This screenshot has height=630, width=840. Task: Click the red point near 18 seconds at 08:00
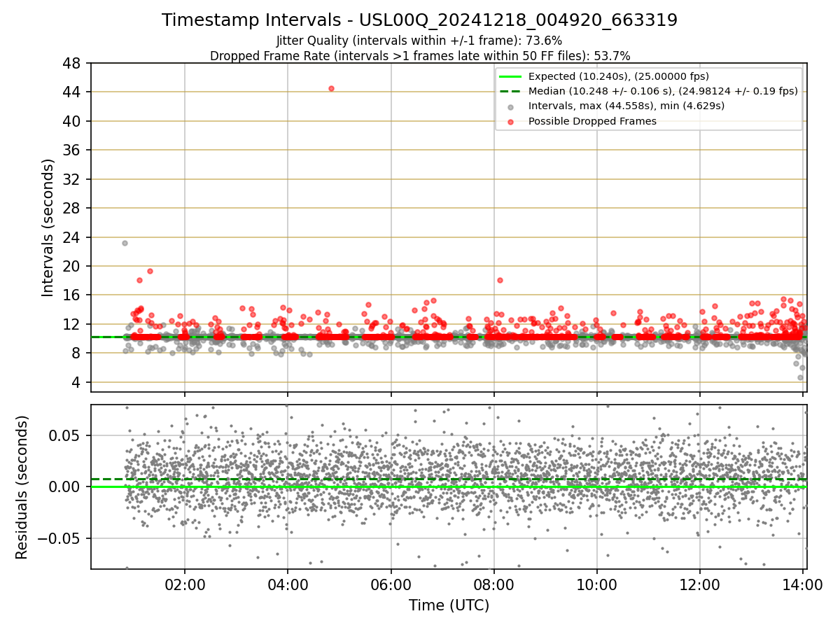[500, 280]
